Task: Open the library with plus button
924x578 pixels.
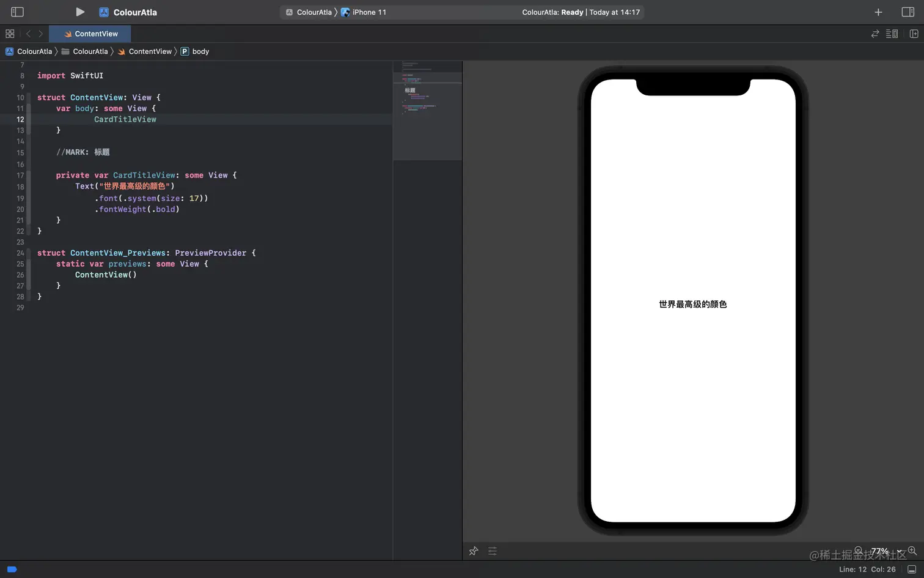Action: point(878,12)
